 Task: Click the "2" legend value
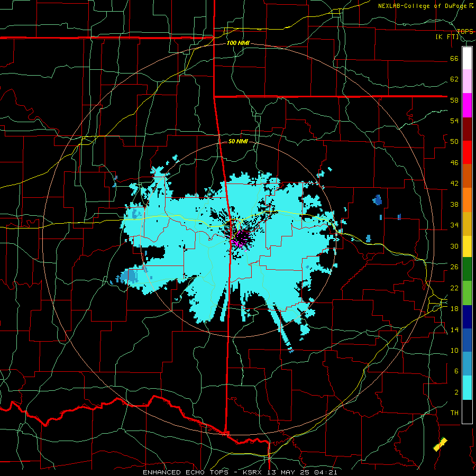click(x=456, y=392)
